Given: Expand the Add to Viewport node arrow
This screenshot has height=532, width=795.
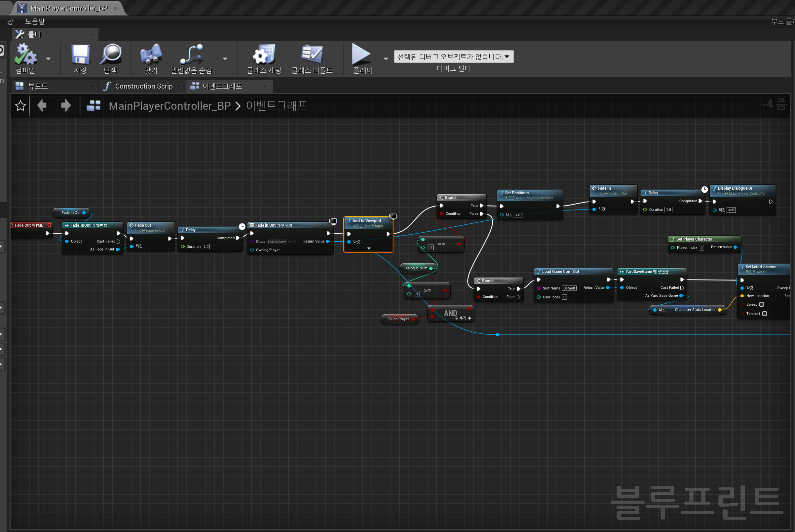Looking at the screenshot, I should pos(369,249).
